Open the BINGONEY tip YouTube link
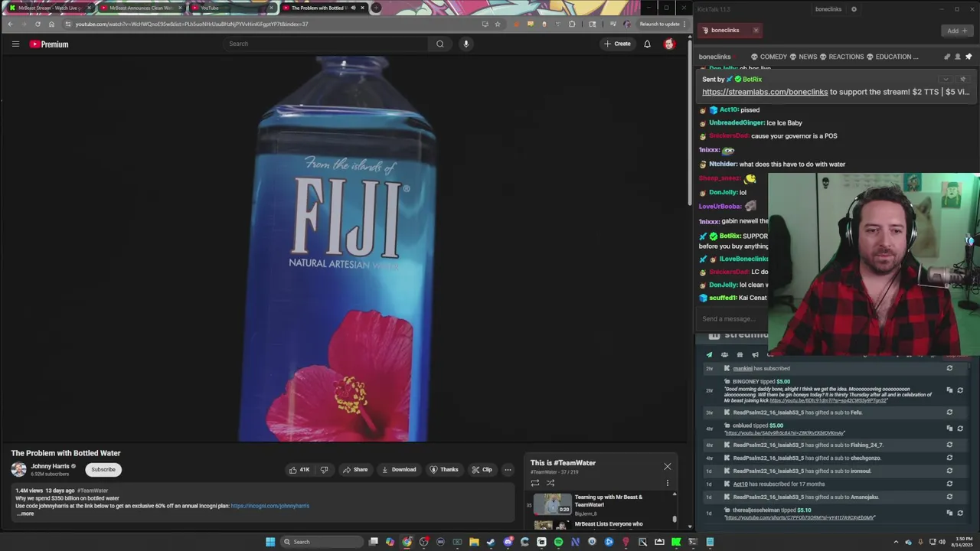 828,400
